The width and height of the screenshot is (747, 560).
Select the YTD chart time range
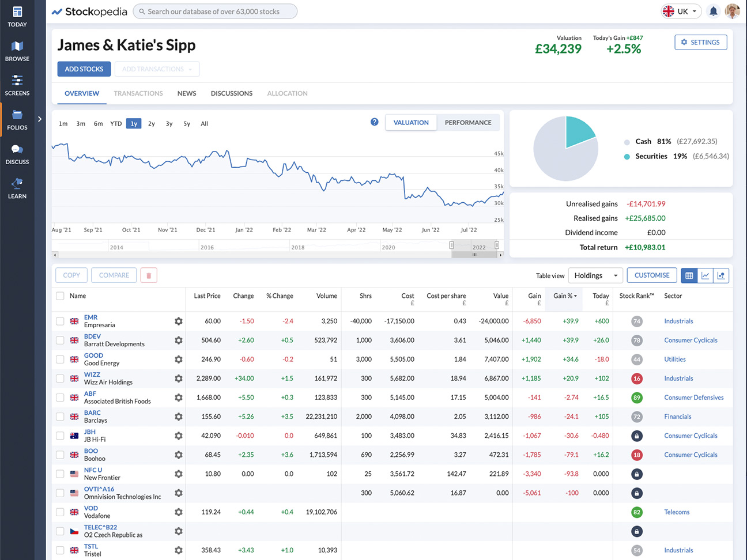[x=116, y=124]
